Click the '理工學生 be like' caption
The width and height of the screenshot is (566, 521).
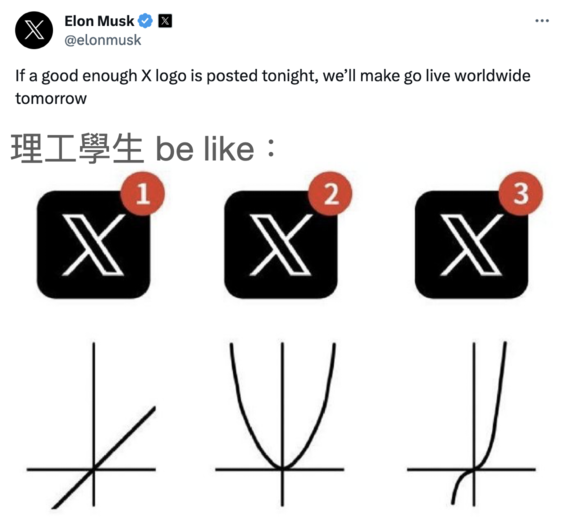click(x=144, y=149)
